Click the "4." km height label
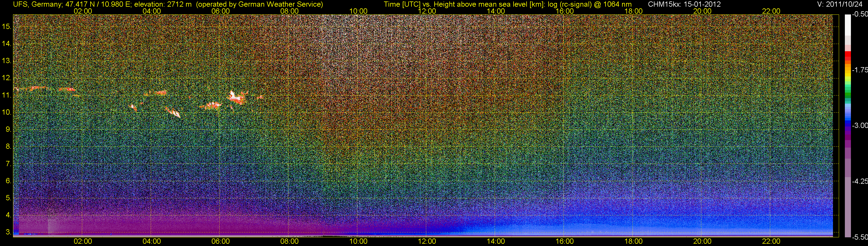Screen dimensions: 868x246 point(9,215)
